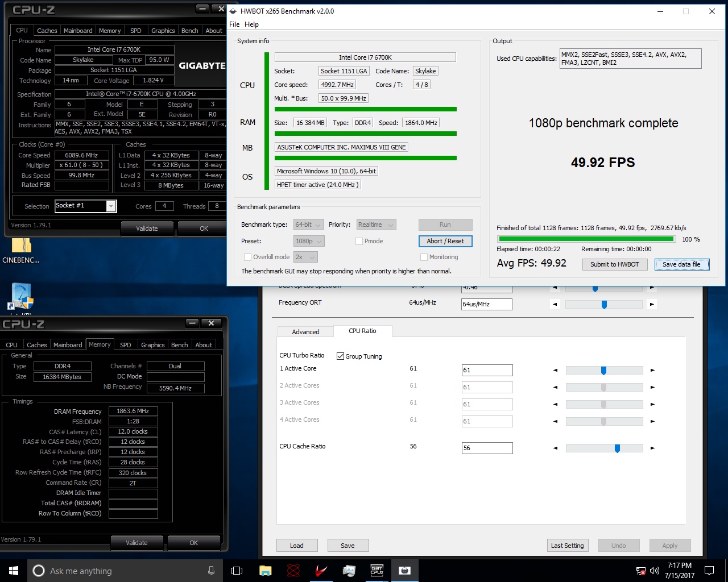
Task: Switch to the Advanced tab
Action: [x=305, y=332]
